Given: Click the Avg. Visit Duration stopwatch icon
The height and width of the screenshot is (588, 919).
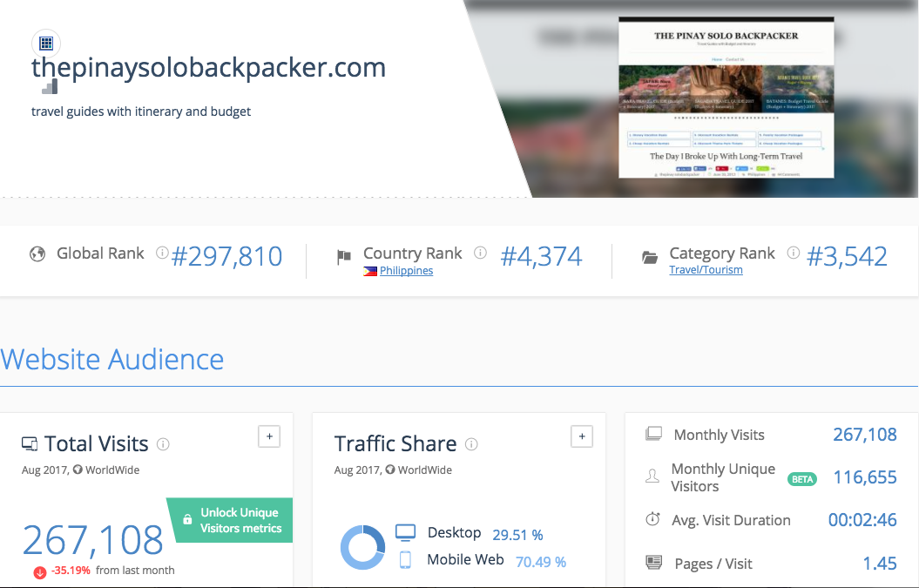Looking at the screenshot, I should (x=652, y=519).
